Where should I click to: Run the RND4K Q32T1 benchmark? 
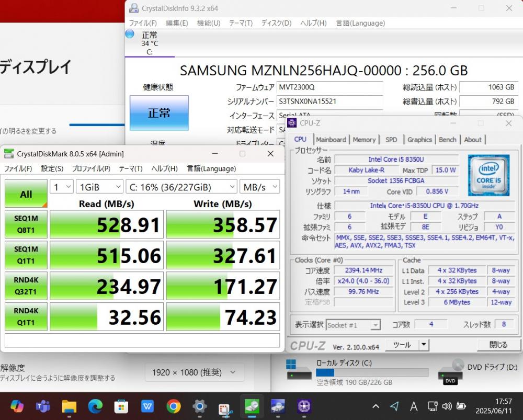26,286
